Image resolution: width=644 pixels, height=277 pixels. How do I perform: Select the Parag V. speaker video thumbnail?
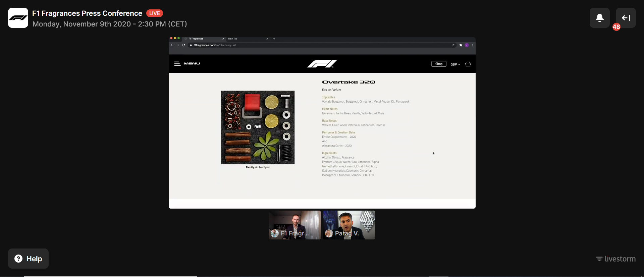pos(349,225)
